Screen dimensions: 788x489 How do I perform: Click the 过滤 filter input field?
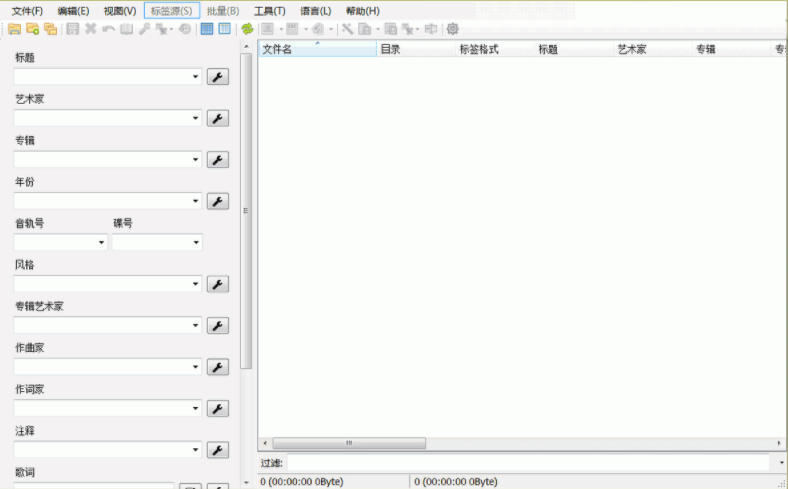[x=530, y=463]
